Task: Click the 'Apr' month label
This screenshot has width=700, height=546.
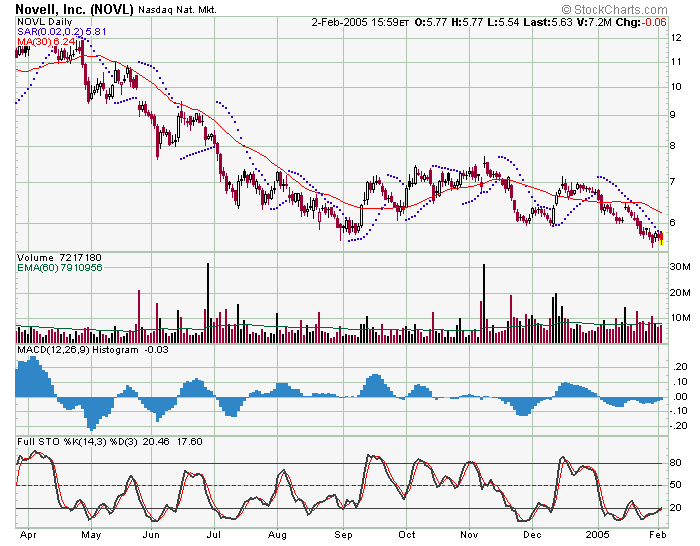Action: point(28,535)
